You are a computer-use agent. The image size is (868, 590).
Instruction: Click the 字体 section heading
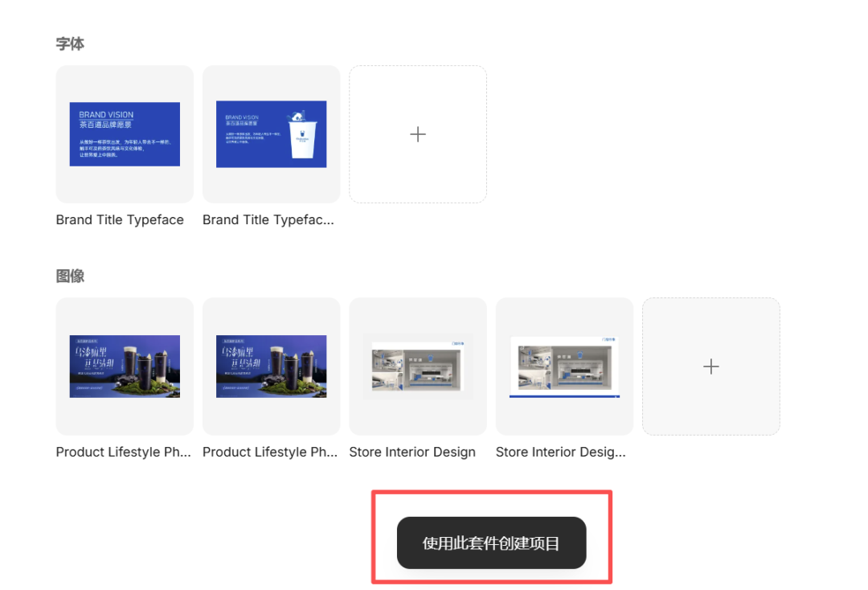click(70, 44)
